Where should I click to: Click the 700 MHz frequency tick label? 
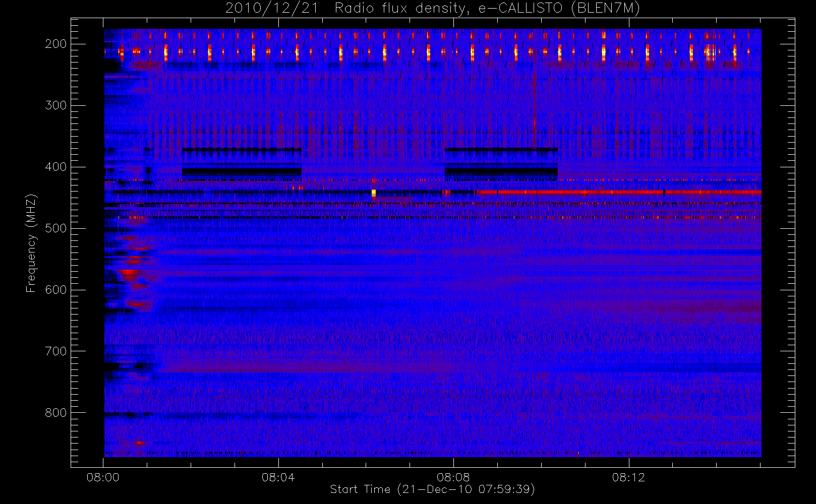(x=56, y=351)
